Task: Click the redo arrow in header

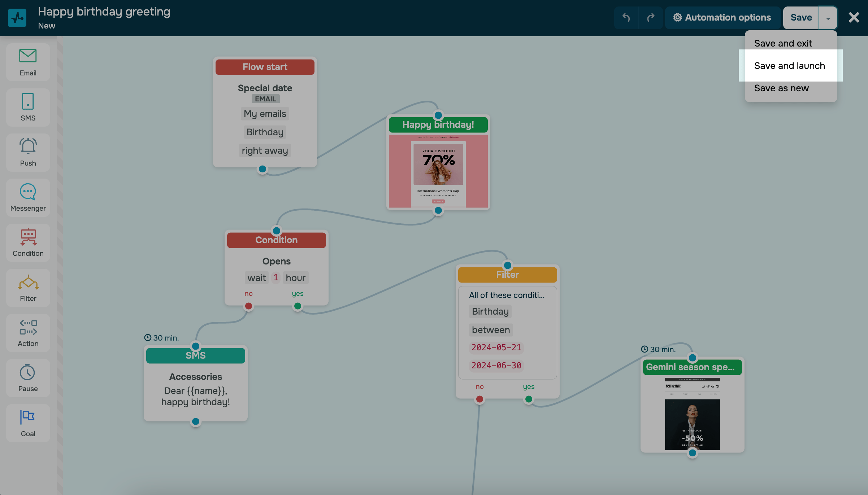Action: (x=651, y=17)
